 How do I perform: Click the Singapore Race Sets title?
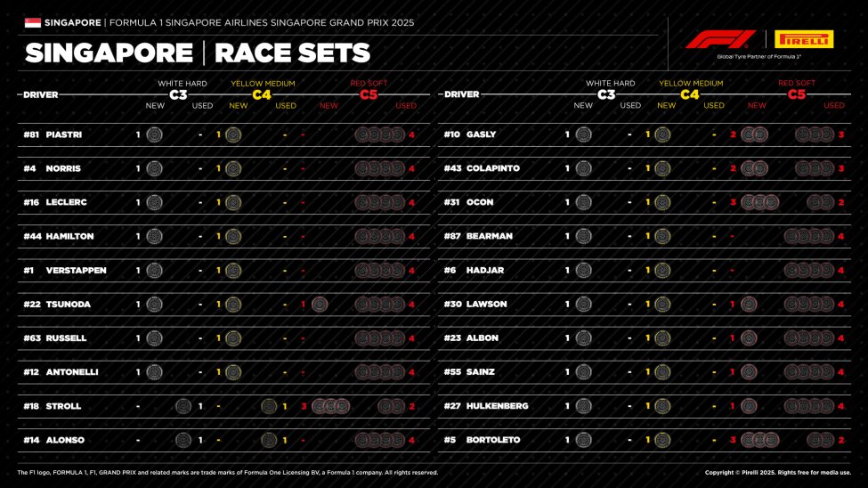tap(198, 53)
